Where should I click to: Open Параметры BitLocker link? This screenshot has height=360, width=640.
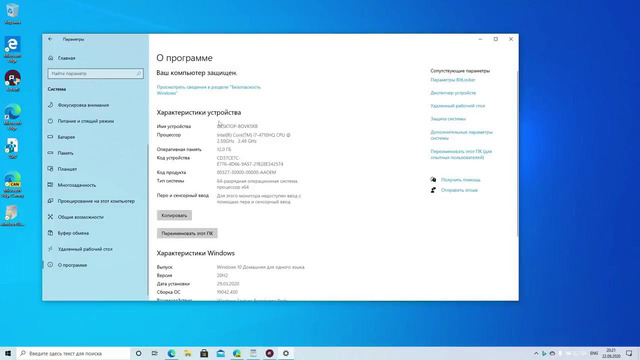(453, 80)
